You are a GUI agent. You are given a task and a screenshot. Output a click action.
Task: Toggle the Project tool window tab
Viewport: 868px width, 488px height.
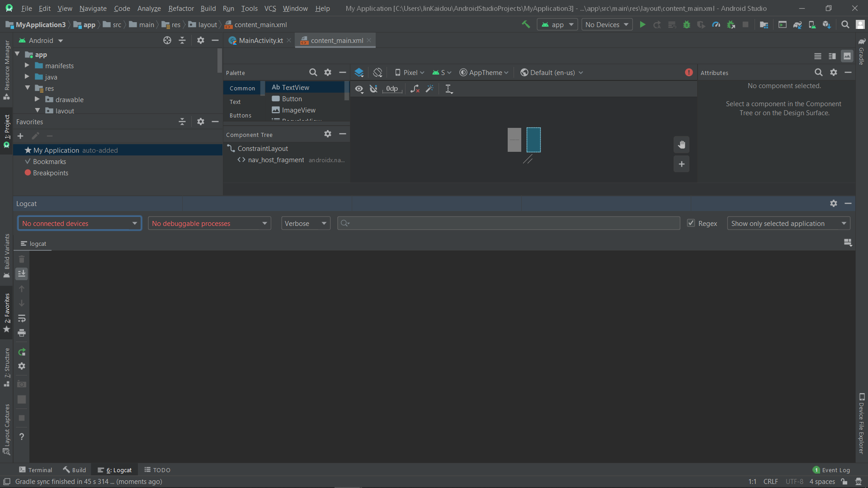7,131
